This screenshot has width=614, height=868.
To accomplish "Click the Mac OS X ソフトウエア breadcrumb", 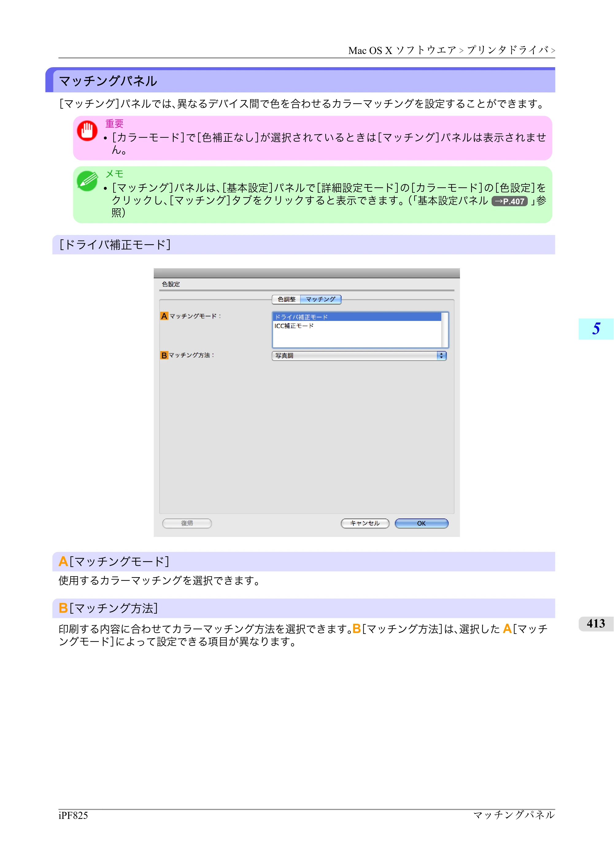I will pos(402,50).
